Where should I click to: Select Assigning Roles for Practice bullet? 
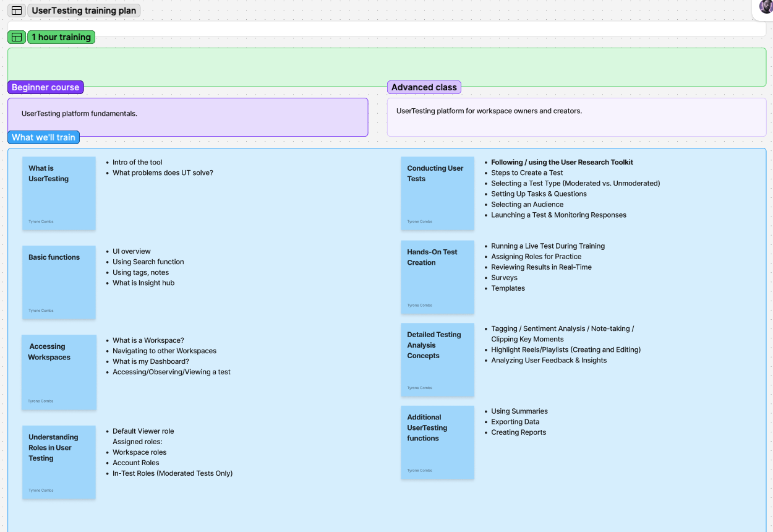(x=536, y=256)
